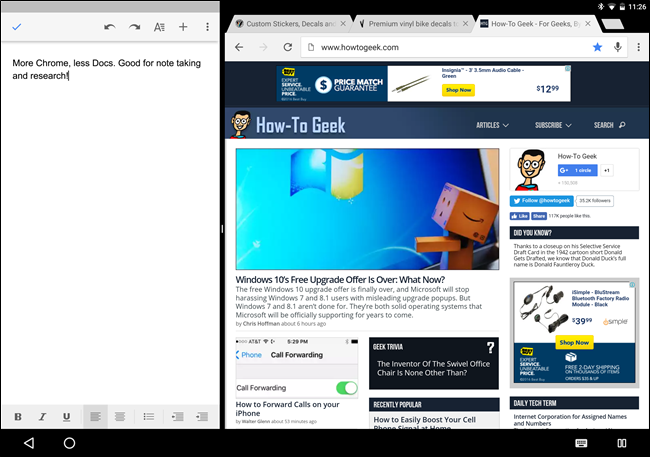Go forward in Chrome

coord(263,47)
